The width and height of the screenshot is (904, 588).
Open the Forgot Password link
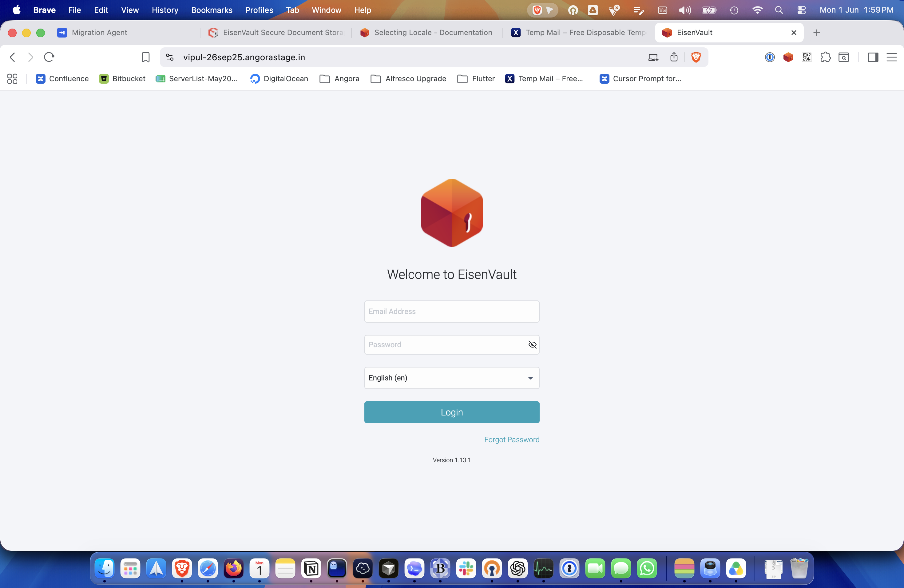512,439
